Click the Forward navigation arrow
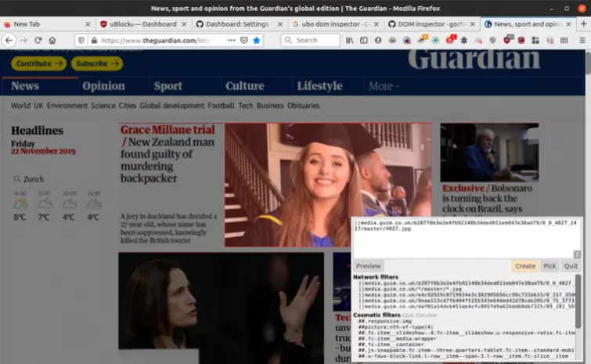 tap(23, 41)
